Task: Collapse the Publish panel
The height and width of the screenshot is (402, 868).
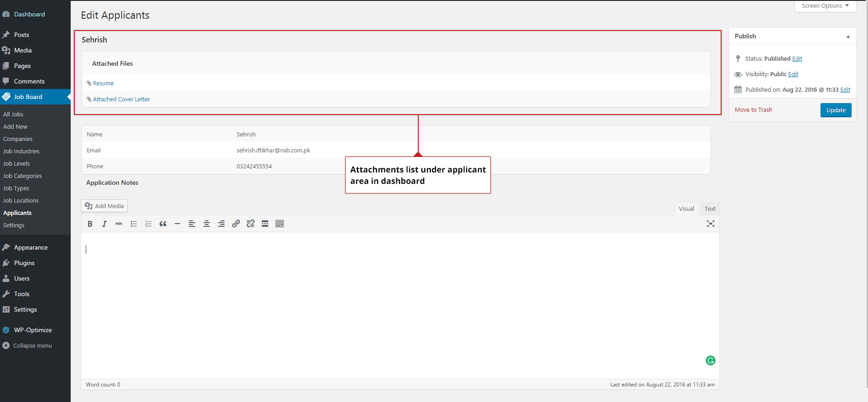Action: (x=848, y=37)
